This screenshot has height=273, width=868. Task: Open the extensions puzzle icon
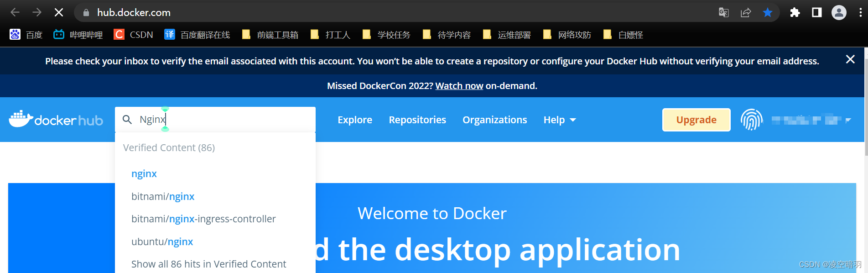tap(795, 13)
